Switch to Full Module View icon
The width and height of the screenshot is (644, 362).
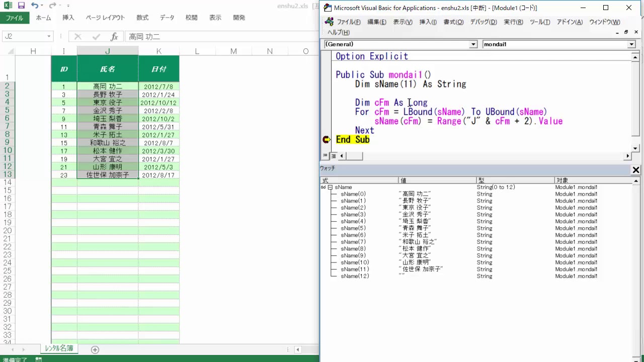[x=333, y=156]
